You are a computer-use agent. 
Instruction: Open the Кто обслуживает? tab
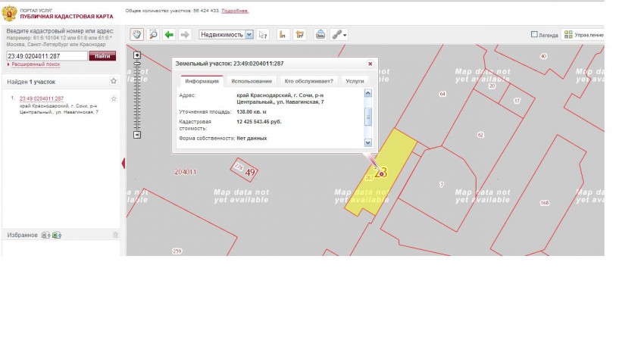pos(308,81)
